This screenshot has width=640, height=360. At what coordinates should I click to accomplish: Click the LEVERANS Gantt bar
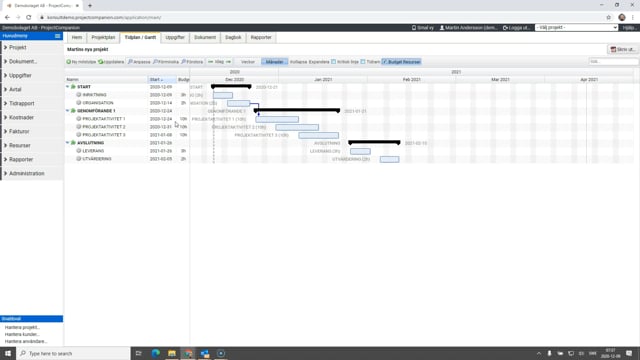click(x=360, y=151)
